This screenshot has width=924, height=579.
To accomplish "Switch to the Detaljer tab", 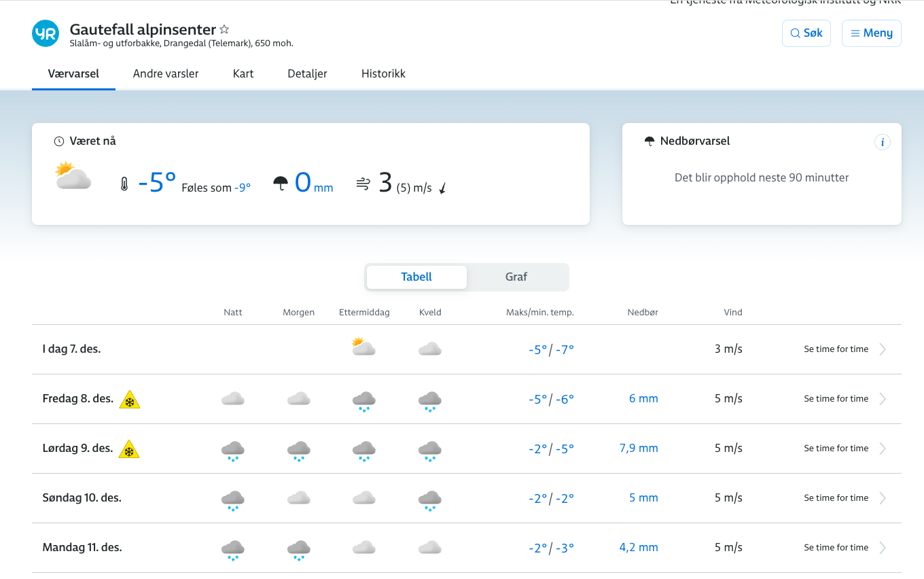I will pyautogui.click(x=307, y=73).
